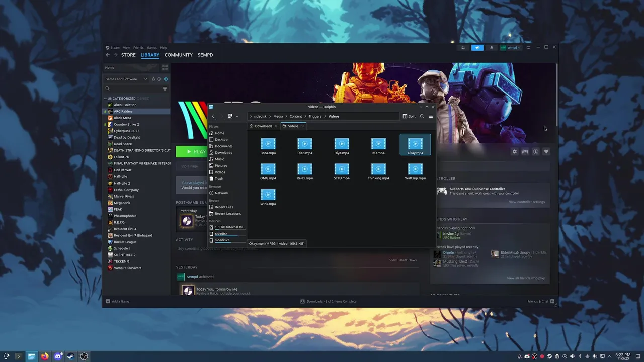Click Steam library Home field
Screen dimensions: 644x362
[x=131, y=67]
